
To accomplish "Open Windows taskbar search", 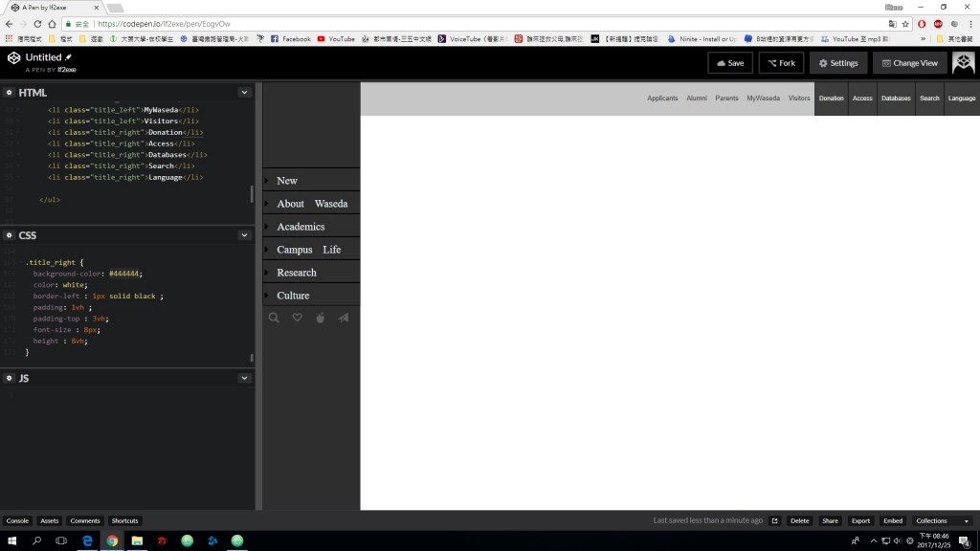I will (x=37, y=540).
